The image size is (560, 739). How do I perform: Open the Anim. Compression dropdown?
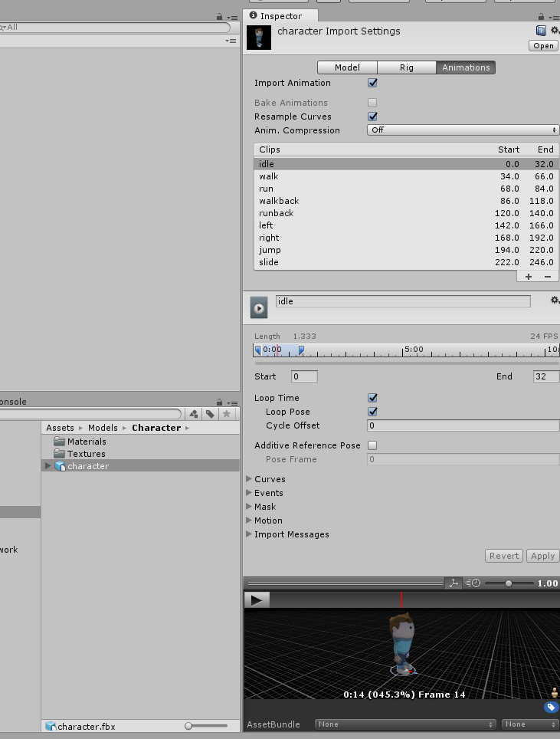coord(463,130)
